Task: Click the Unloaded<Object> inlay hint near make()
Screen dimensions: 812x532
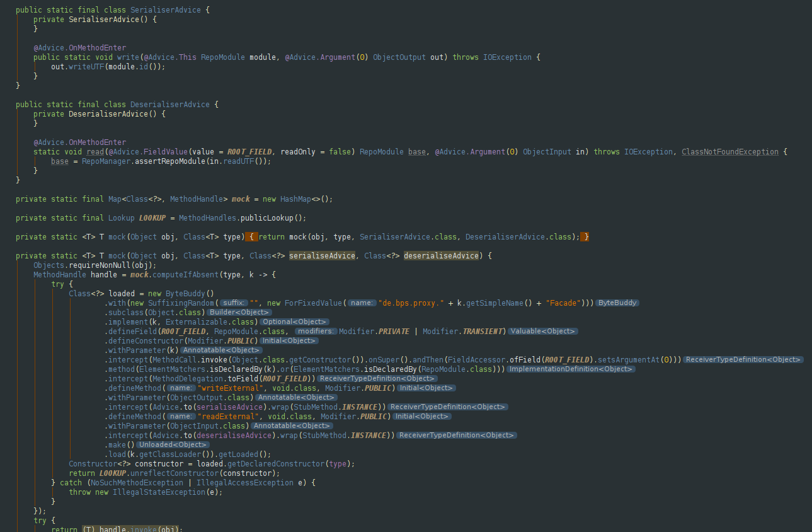Action: click(172, 444)
